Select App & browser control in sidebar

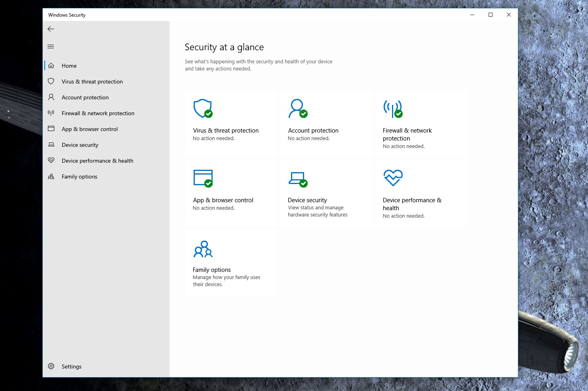pyautogui.click(x=106, y=129)
